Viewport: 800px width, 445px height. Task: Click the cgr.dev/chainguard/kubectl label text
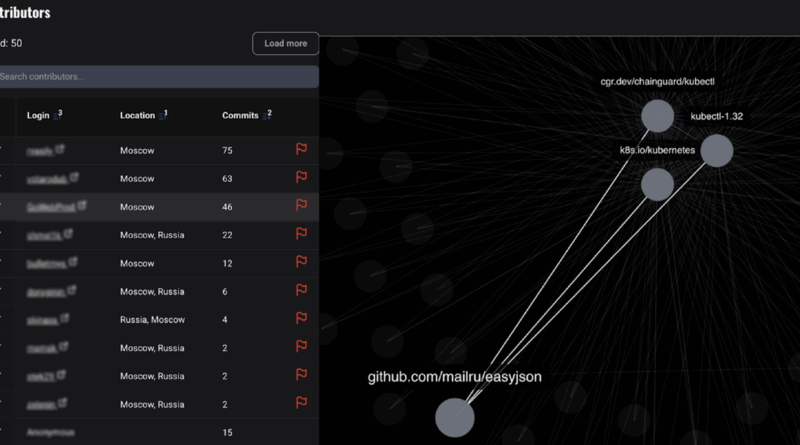[657, 82]
